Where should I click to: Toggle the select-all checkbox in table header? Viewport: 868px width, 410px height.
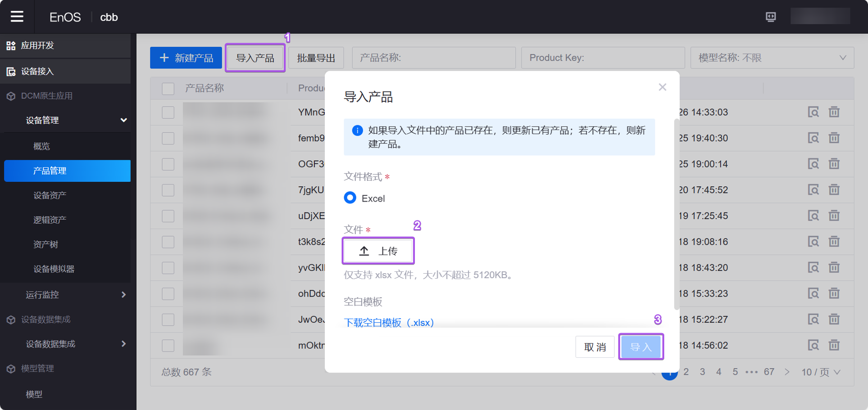pos(168,89)
